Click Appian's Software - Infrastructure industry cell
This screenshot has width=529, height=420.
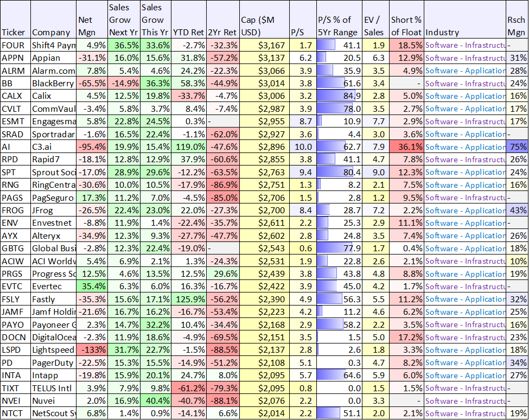pos(465,58)
